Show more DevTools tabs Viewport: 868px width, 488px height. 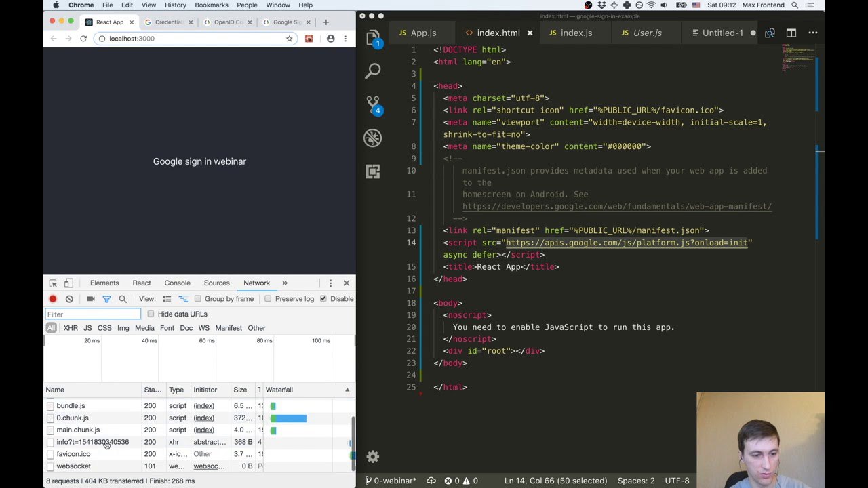pos(285,283)
